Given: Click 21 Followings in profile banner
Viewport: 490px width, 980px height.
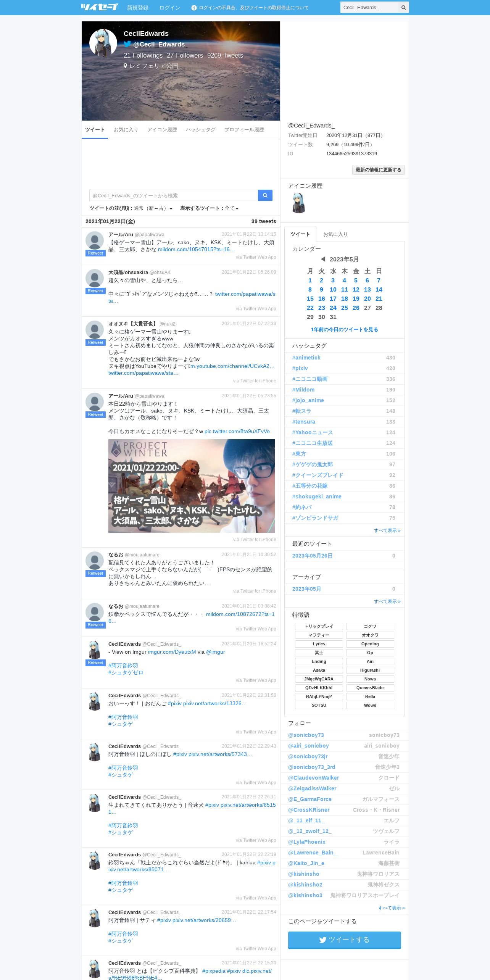Looking at the screenshot, I should [143, 55].
